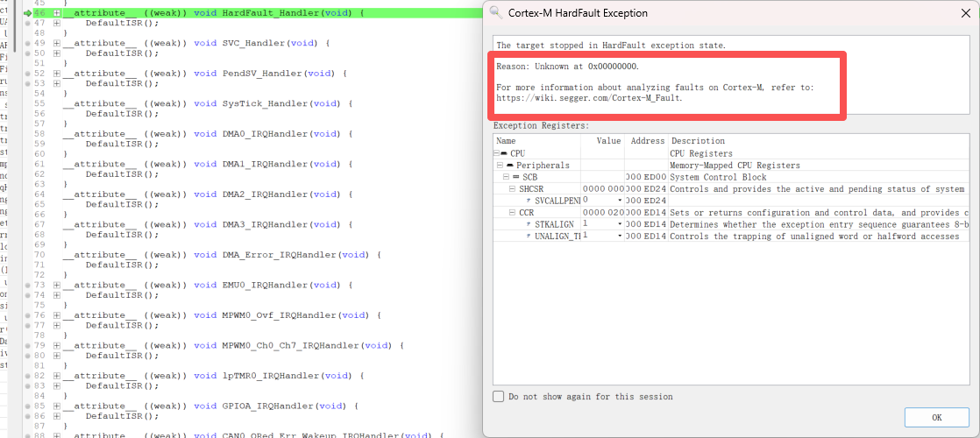Screen dimensions: 980x438
Task: Toggle the breakpoint dot on line 79
Action: (27, 345)
